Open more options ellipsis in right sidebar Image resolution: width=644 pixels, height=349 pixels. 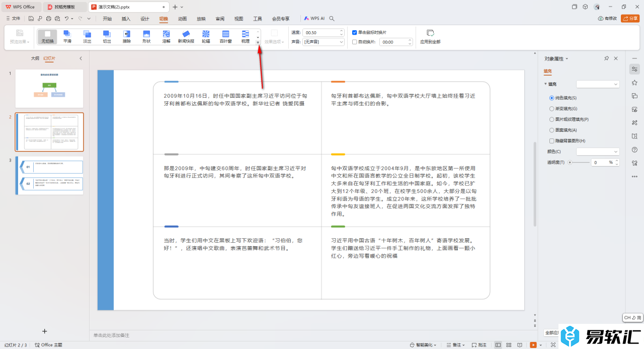coord(634,176)
